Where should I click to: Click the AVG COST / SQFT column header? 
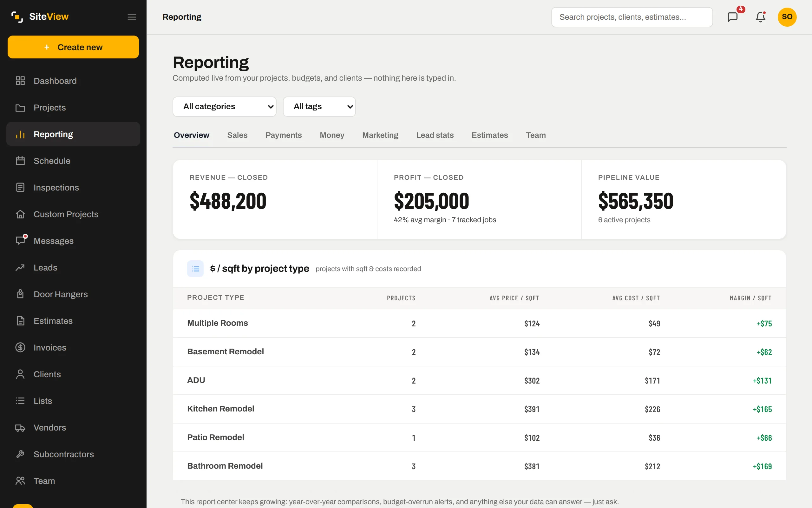(636, 298)
